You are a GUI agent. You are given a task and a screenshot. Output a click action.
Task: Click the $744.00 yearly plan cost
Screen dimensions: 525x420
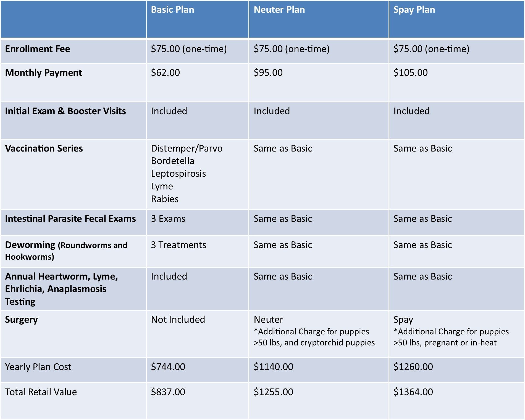coord(168,367)
